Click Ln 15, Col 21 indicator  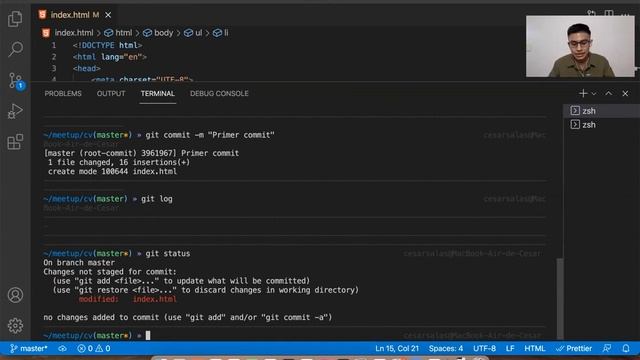click(x=397, y=349)
